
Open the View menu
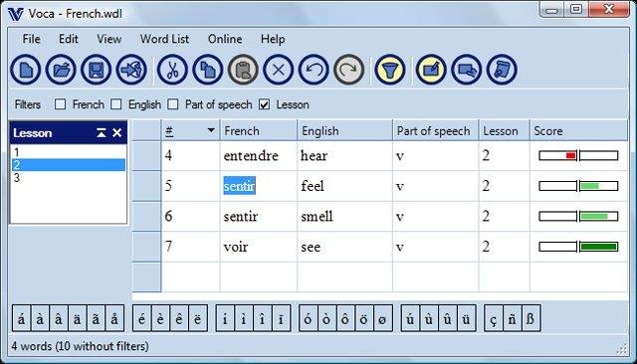tap(108, 39)
